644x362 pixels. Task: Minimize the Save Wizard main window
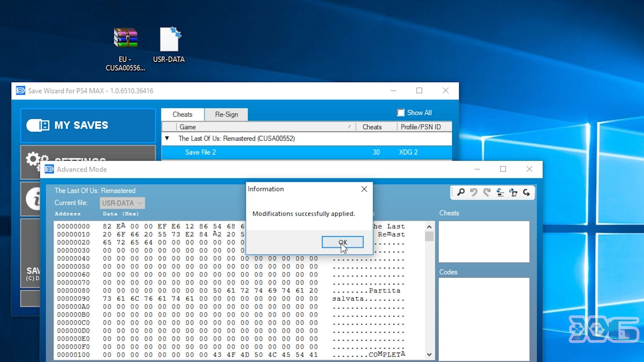click(393, 90)
